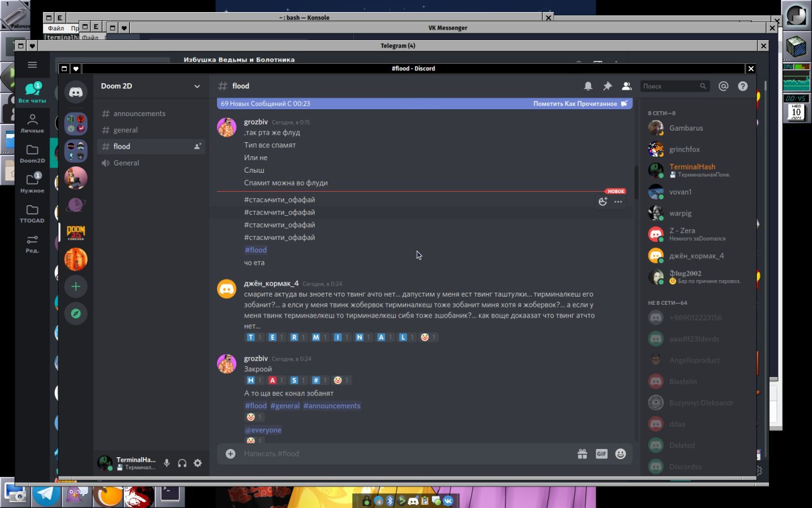The width and height of the screenshot is (812, 508).
Task: Open grozbiv username at 0:15 message
Action: coord(256,121)
